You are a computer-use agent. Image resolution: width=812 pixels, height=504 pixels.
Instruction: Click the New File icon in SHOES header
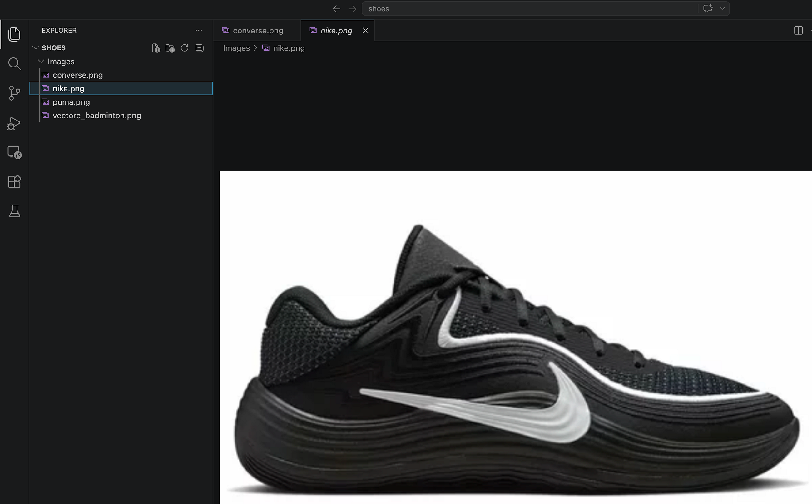click(156, 48)
